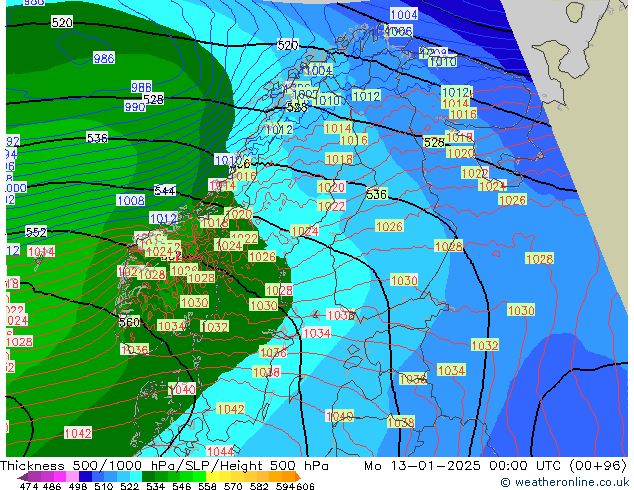Image resolution: width=634 pixels, height=490 pixels.
Task: Click the red '1036' label beside '560'
Action: pyautogui.click(x=135, y=349)
